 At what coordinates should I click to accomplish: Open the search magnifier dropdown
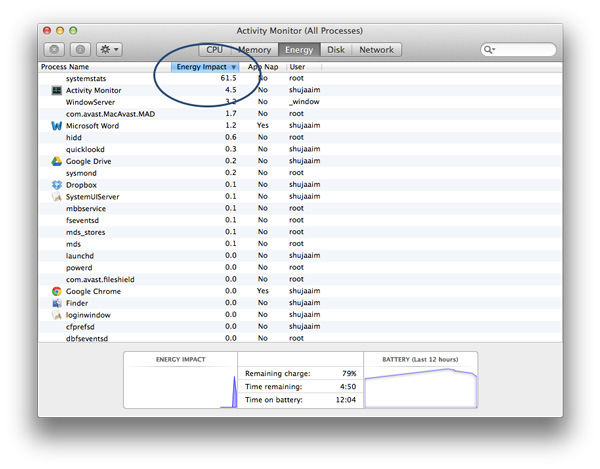tap(489, 50)
